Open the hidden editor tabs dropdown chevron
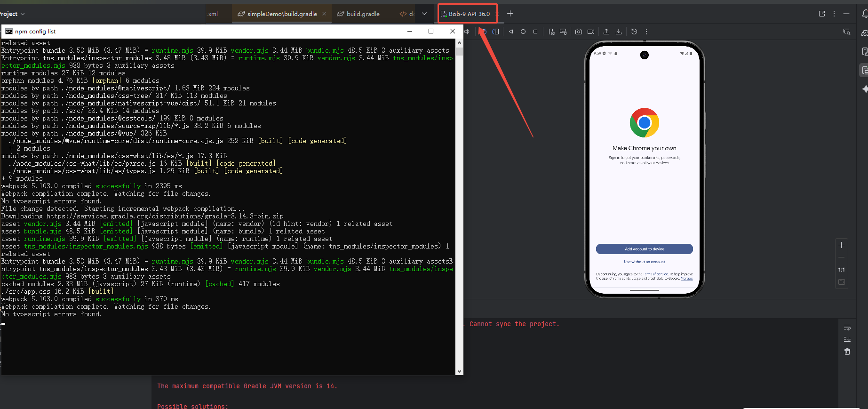The width and height of the screenshot is (868, 409). [424, 14]
